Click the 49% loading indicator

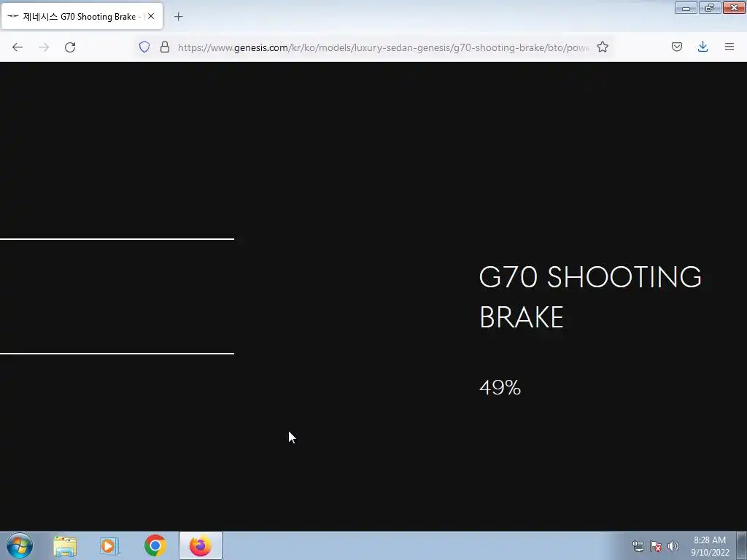[500, 388]
